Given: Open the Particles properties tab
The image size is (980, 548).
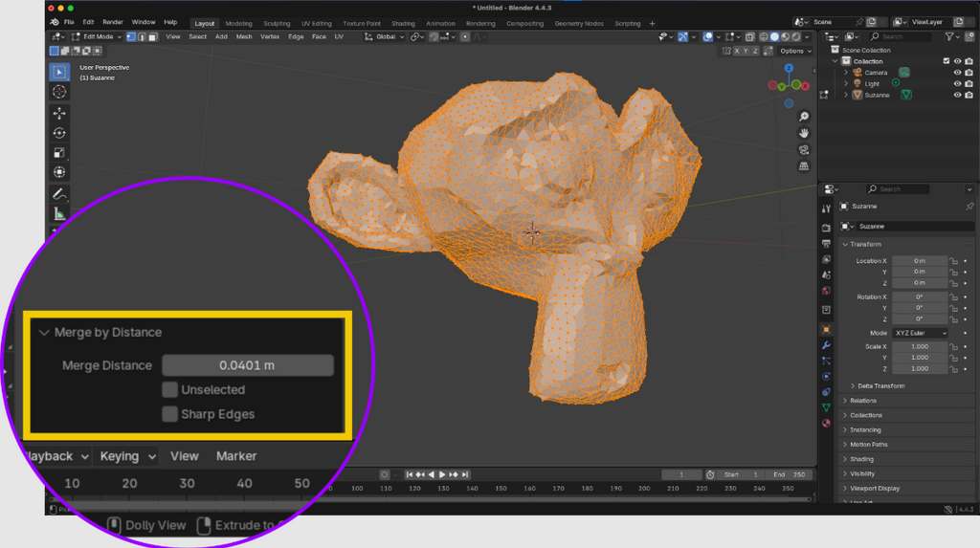Looking at the screenshot, I should 826,361.
